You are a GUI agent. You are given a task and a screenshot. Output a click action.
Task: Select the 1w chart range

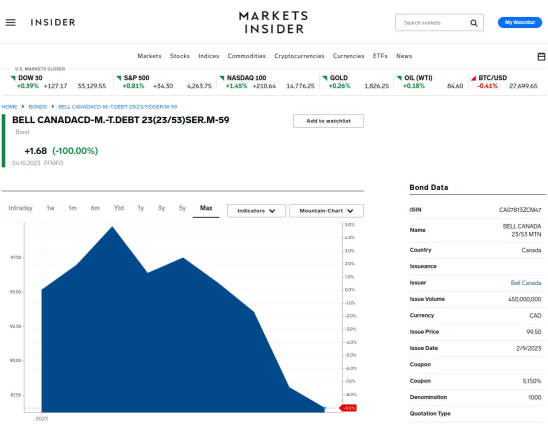(x=50, y=208)
